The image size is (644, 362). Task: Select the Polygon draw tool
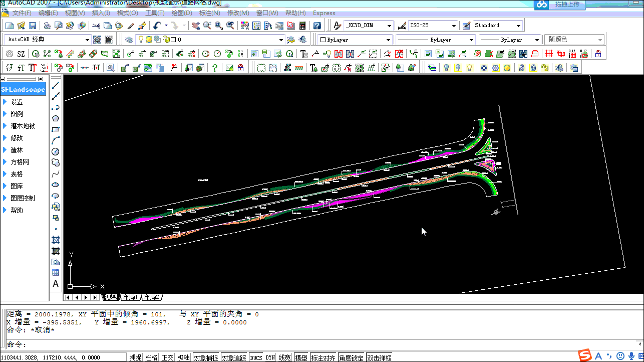tap(56, 118)
